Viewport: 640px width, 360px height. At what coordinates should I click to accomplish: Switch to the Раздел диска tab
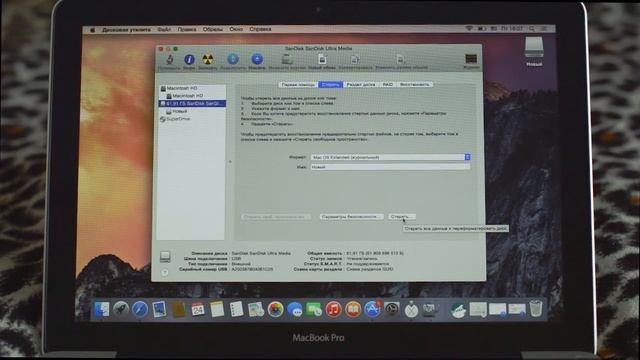tap(361, 84)
